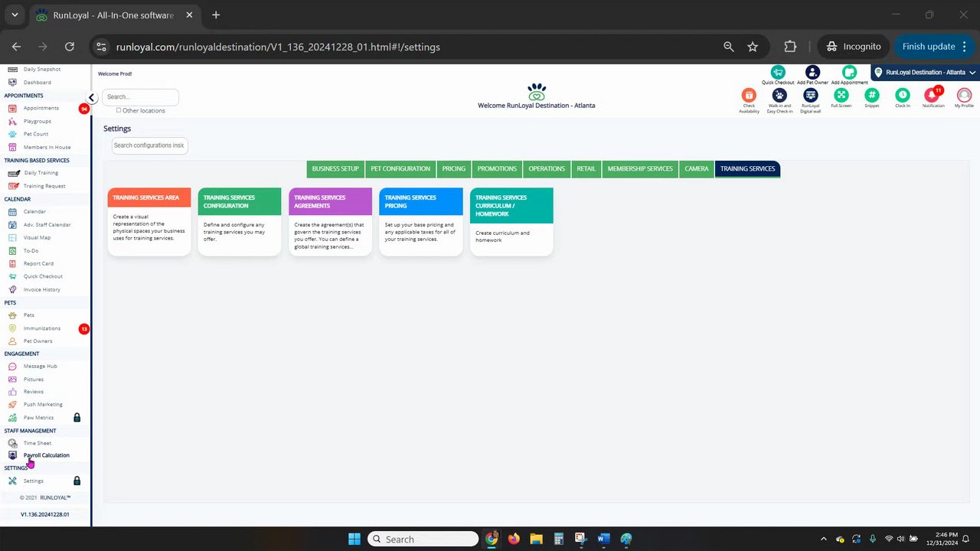Open Adv. Staff Calendar in sidebar

click(47, 225)
